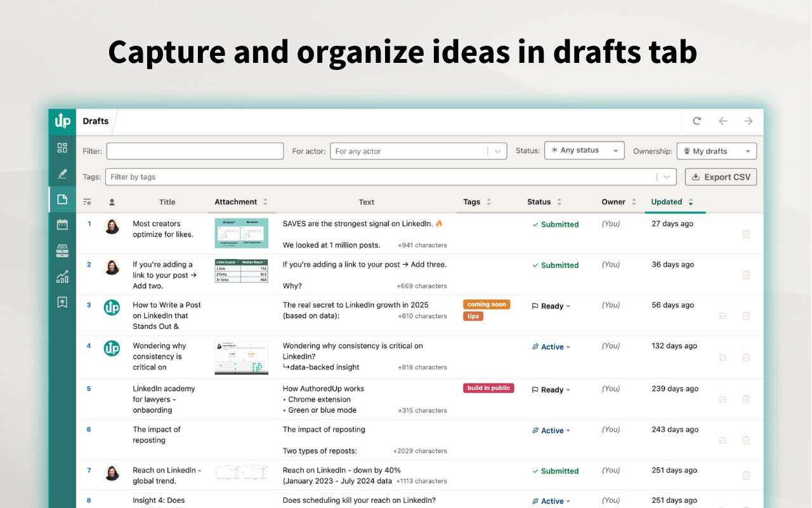Click Submitted status in row 1
The image size is (812, 508).
coord(555,224)
